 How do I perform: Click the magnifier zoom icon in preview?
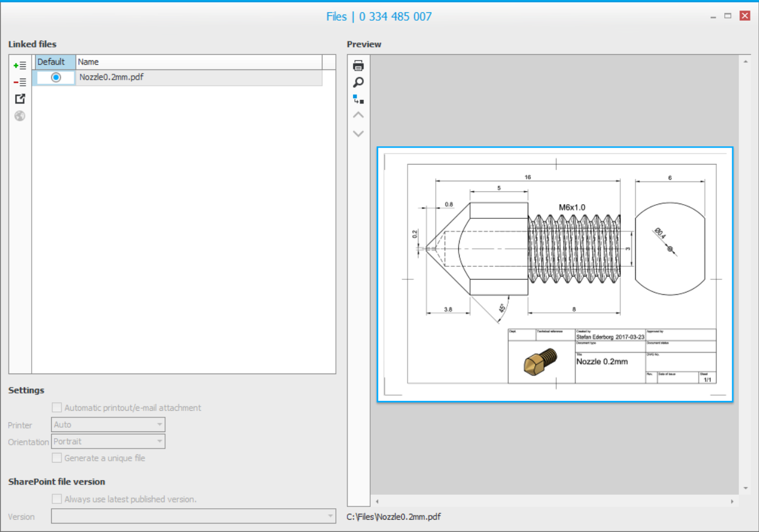point(358,82)
